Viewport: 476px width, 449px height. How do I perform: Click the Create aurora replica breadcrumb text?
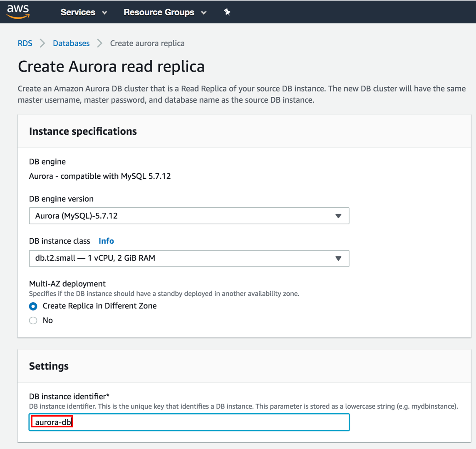147,43
